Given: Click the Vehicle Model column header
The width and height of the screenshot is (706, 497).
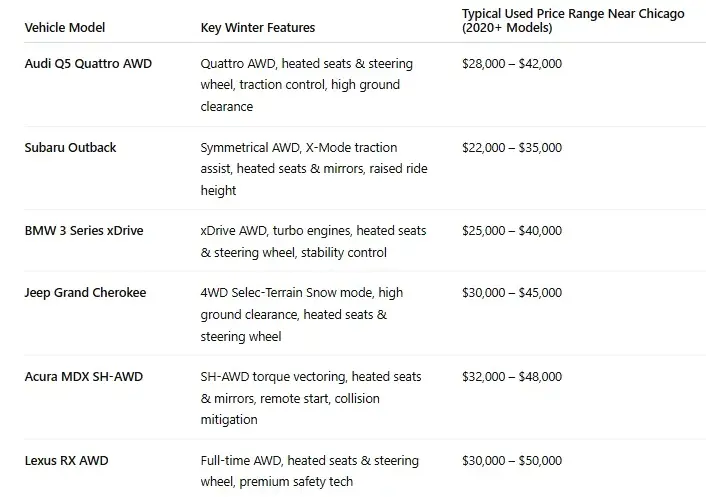Looking at the screenshot, I should click(x=64, y=27).
